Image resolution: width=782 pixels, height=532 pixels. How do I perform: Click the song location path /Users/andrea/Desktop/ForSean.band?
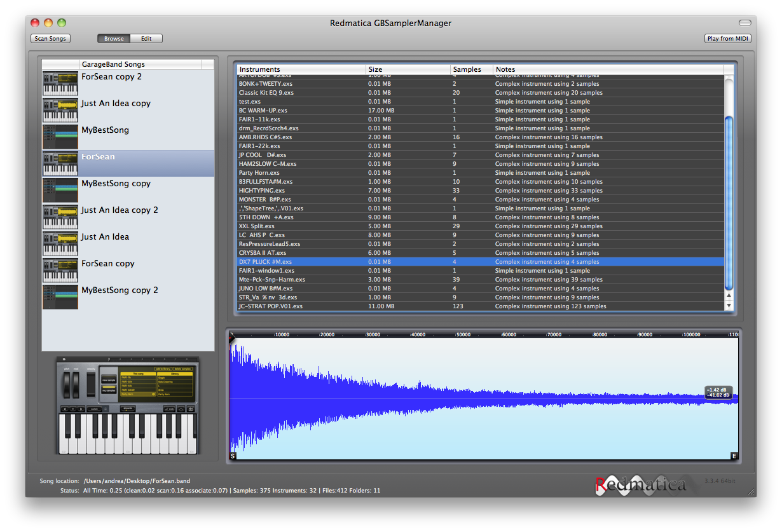click(137, 481)
